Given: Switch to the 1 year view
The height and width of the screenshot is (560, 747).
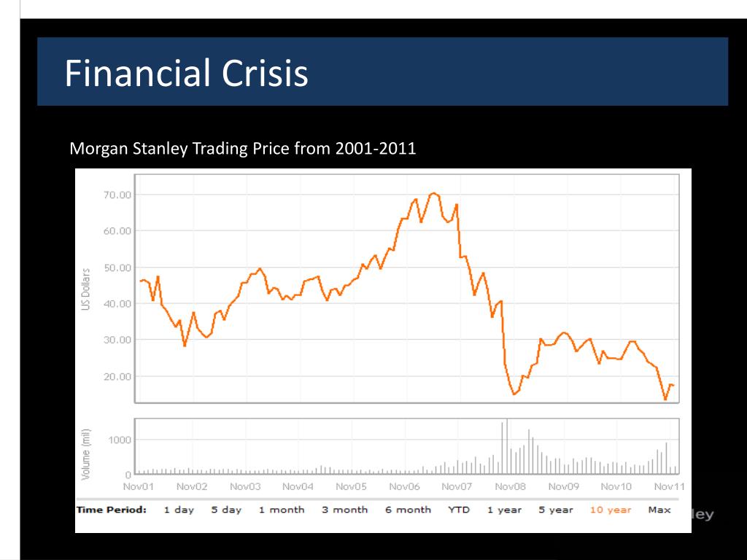Looking at the screenshot, I should click(x=505, y=510).
